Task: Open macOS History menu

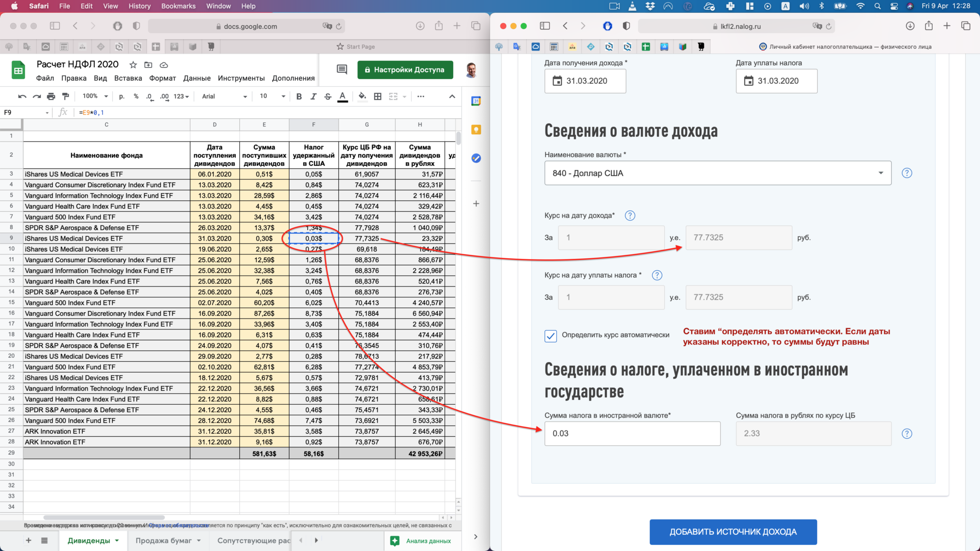Action: coord(139,6)
